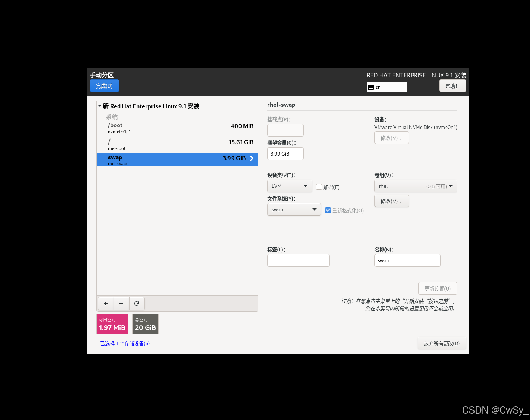Click the 可用空间 1.97 MiB pink box
Image resolution: width=530 pixels, height=420 pixels.
tap(112, 324)
